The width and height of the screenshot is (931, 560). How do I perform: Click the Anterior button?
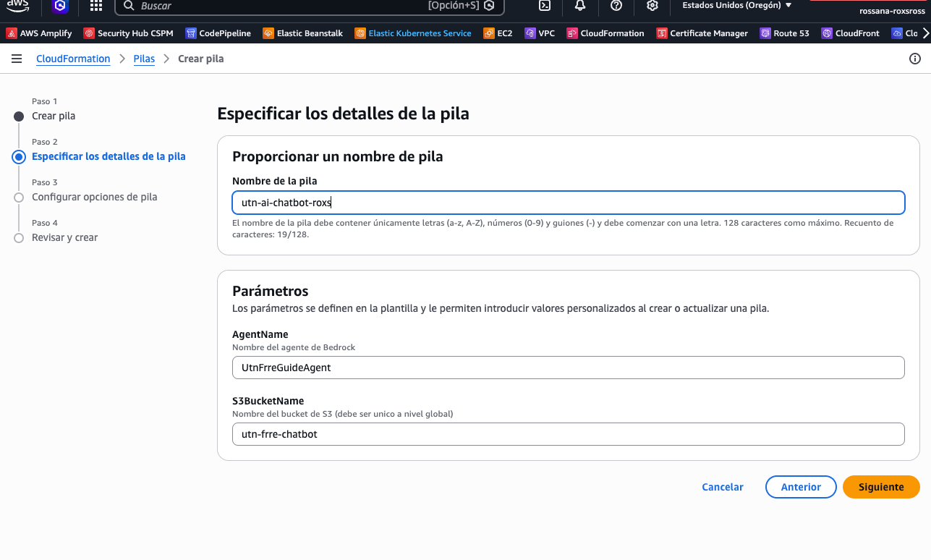click(801, 487)
